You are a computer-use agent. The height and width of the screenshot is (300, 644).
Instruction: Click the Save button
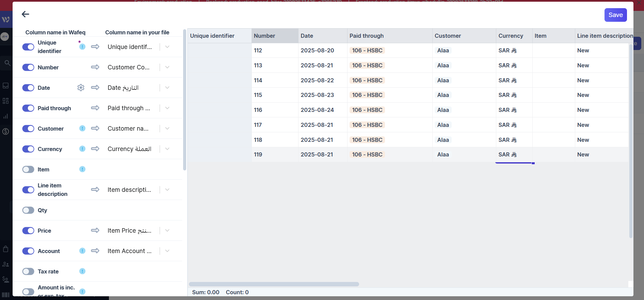(615, 15)
